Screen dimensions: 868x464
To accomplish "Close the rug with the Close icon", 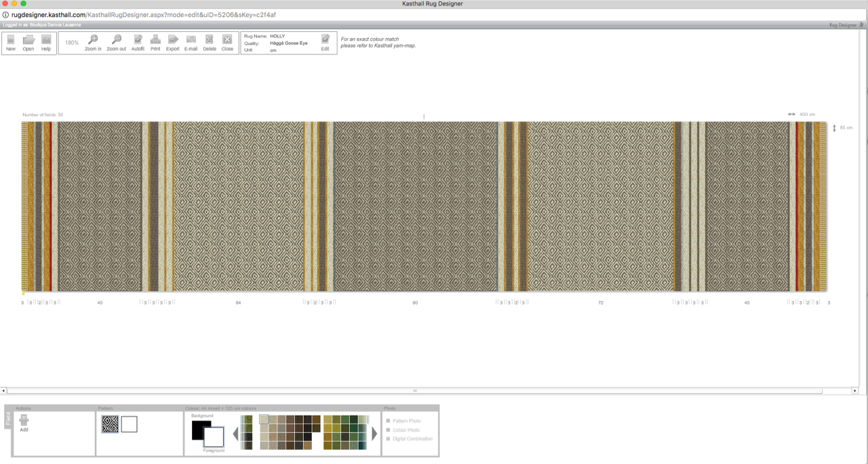I will pyautogui.click(x=227, y=43).
